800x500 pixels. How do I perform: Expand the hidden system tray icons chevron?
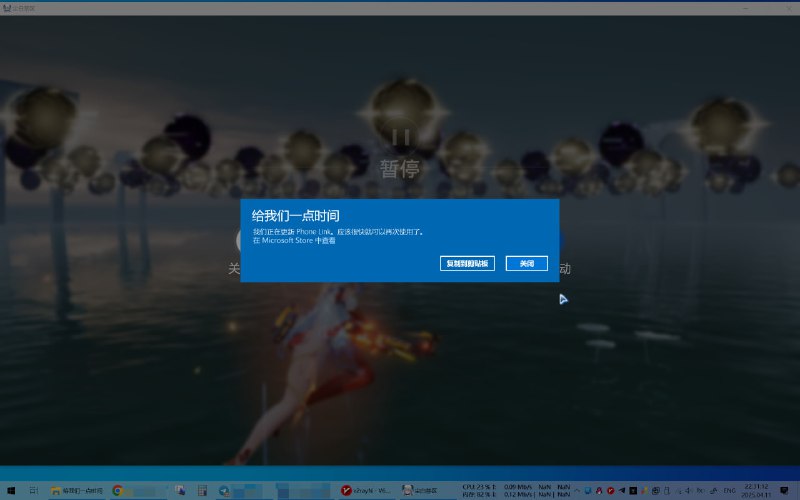(x=577, y=490)
